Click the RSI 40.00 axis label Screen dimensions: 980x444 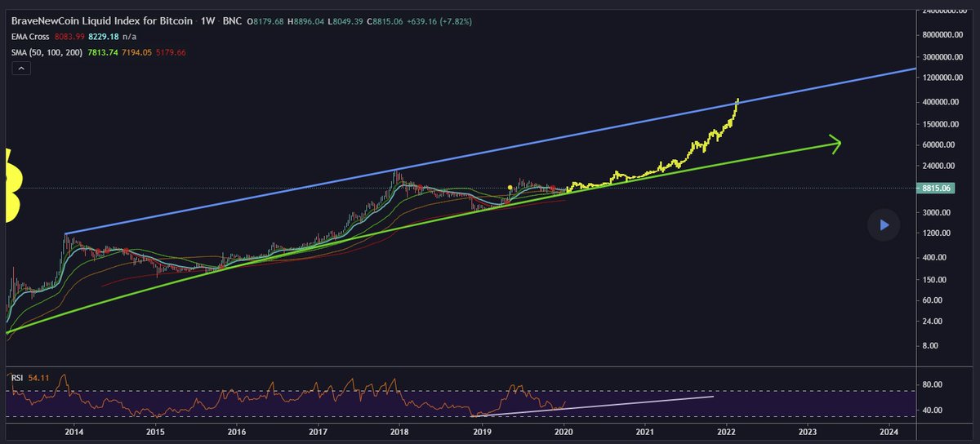[933, 410]
